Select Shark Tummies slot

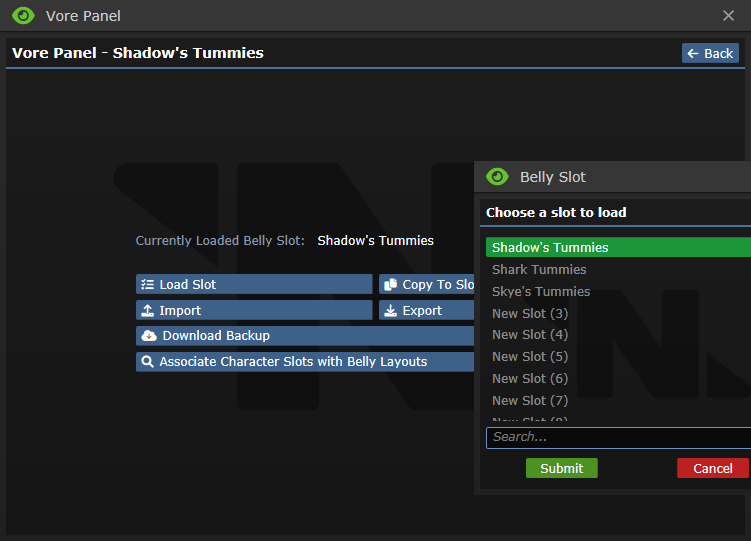[618, 270]
